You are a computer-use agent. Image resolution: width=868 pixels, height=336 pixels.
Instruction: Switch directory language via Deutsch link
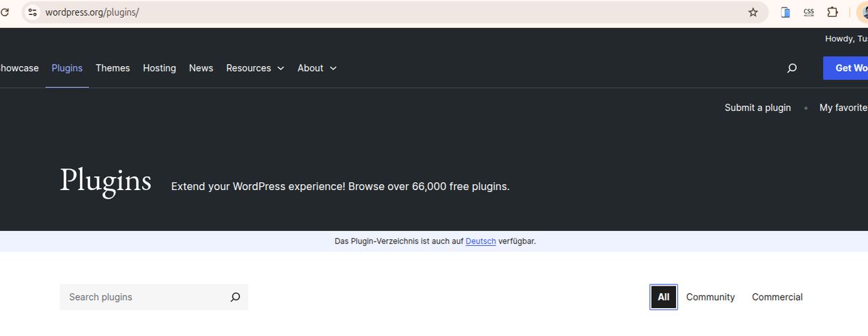pyautogui.click(x=481, y=241)
